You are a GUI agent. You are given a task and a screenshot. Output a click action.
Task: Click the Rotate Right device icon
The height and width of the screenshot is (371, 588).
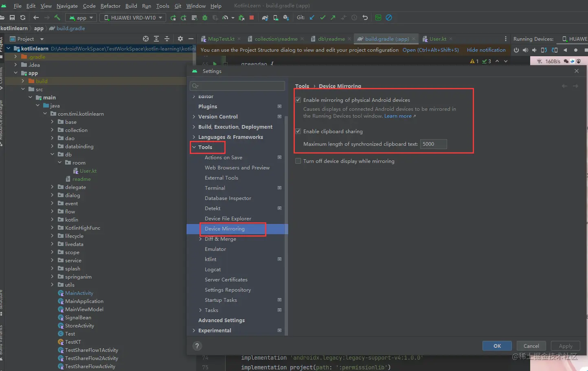[555, 50]
